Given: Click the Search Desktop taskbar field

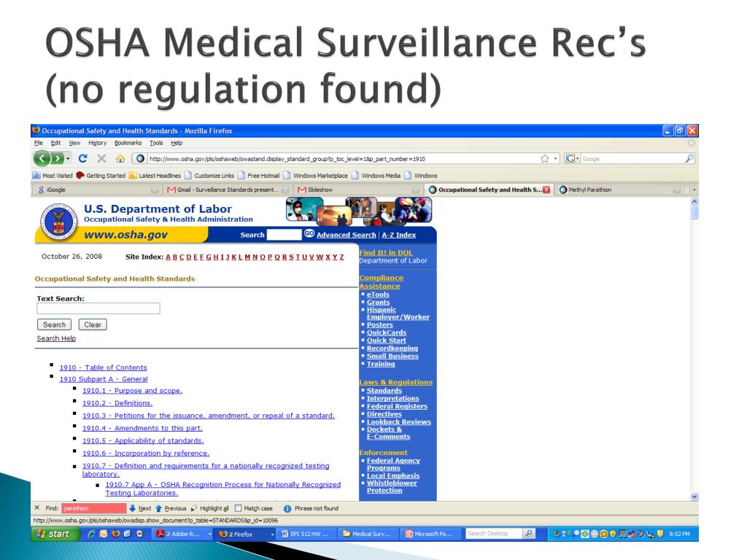Looking at the screenshot, I should click(x=494, y=534).
